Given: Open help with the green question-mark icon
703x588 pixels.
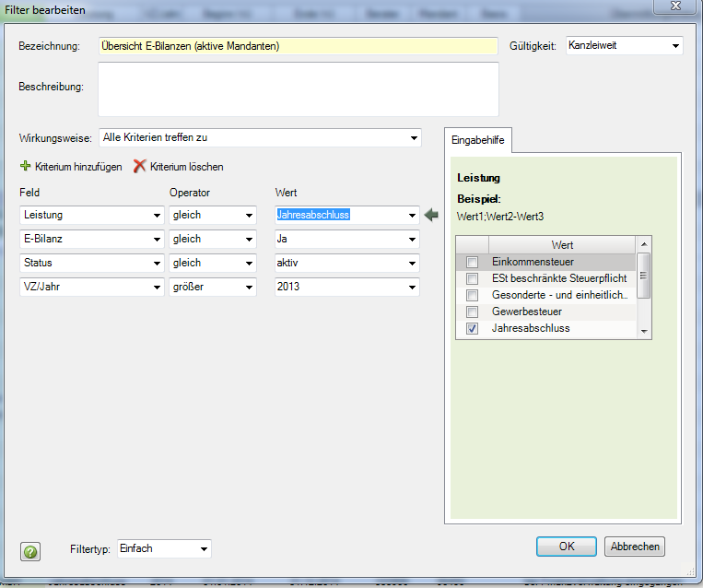Looking at the screenshot, I should (x=30, y=551).
